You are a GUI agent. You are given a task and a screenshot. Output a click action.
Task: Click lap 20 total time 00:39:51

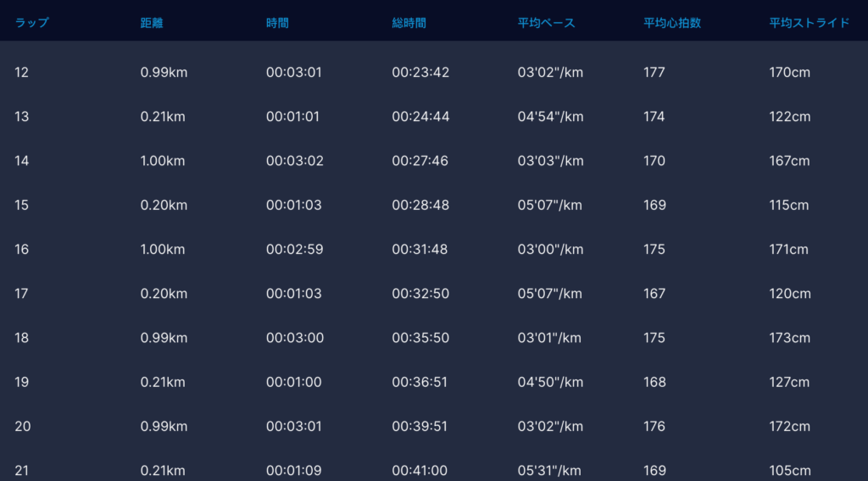[420, 426]
